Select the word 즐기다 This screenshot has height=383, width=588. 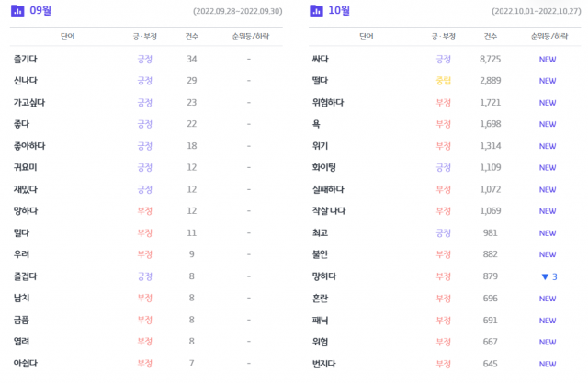click(x=26, y=59)
